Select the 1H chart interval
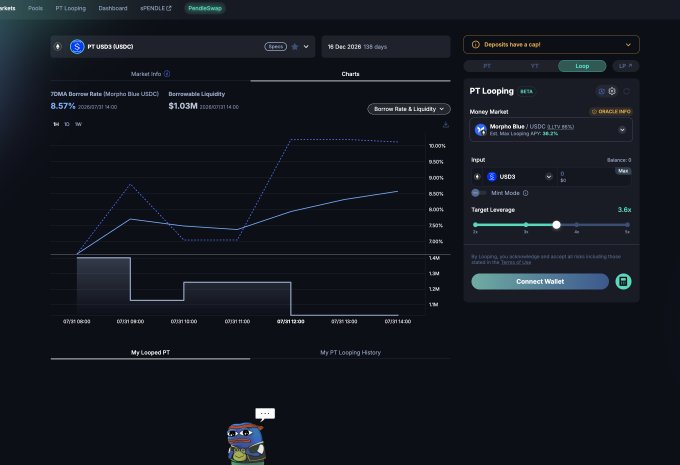The height and width of the screenshot is (465, 680). click(x=56, y=124)
